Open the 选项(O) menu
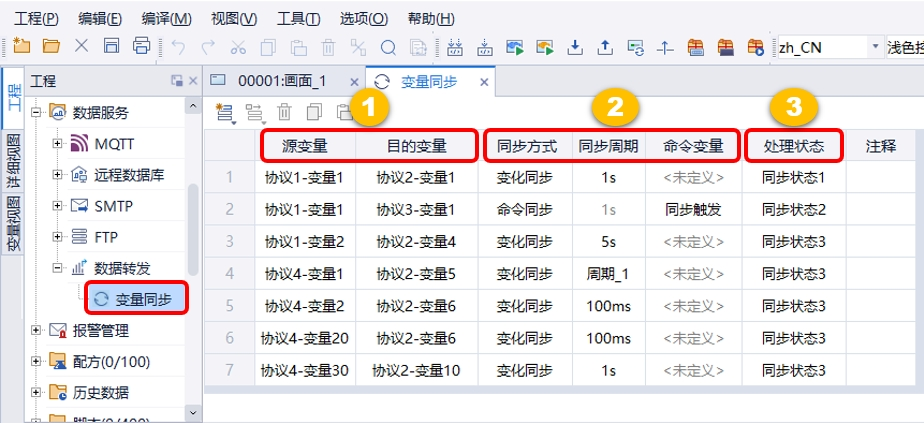Viewport: 924px width, 423px height. click(x=364, y=19)
